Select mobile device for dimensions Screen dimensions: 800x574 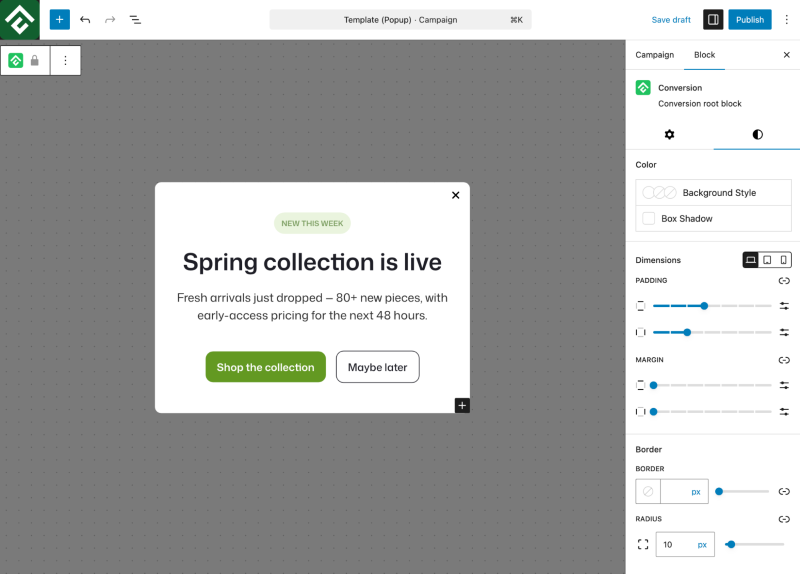point(783,260)
